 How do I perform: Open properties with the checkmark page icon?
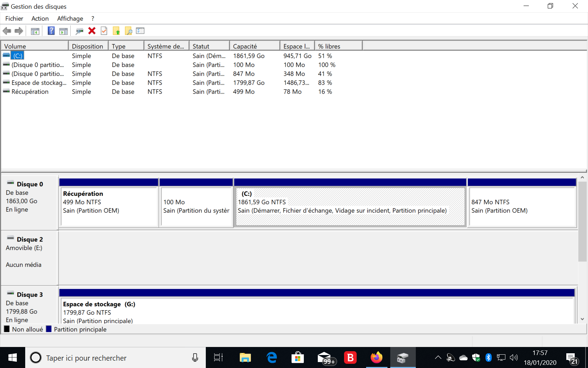pyautogui.click(x=104, y=31)
